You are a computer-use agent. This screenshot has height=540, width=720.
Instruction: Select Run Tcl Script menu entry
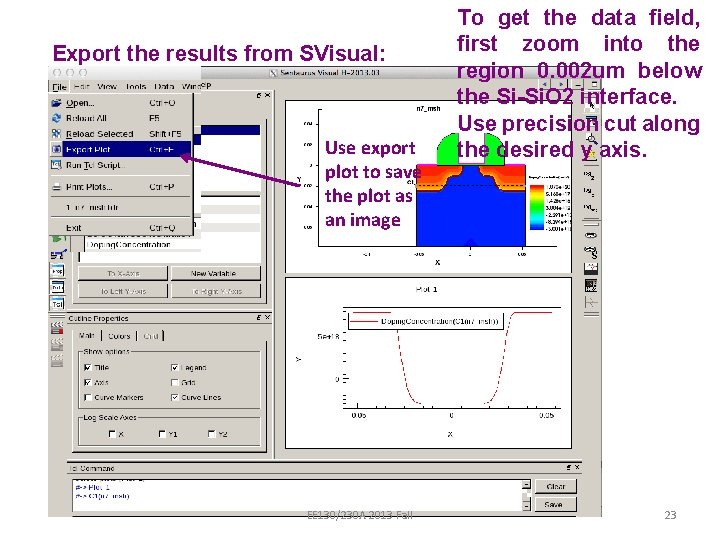pos(120,165)
